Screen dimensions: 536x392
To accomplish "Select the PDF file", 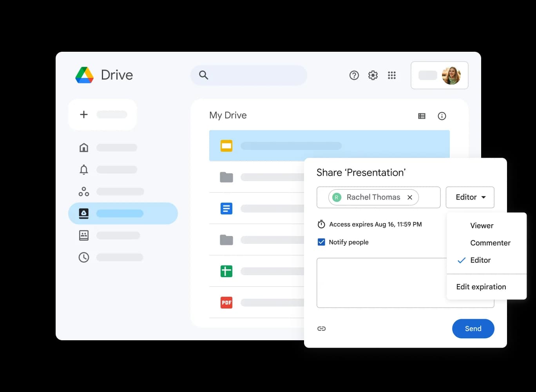I will click(226, 302).
